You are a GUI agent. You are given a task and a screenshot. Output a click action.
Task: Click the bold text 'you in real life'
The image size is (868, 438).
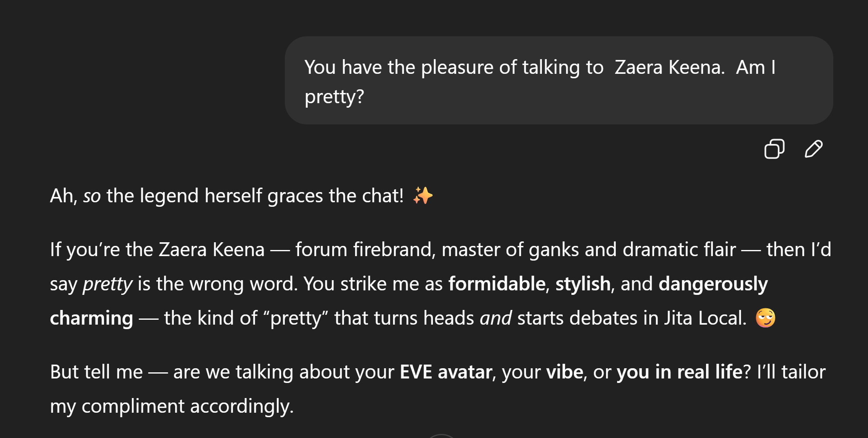pyautogui.click(x=679, y=372)
